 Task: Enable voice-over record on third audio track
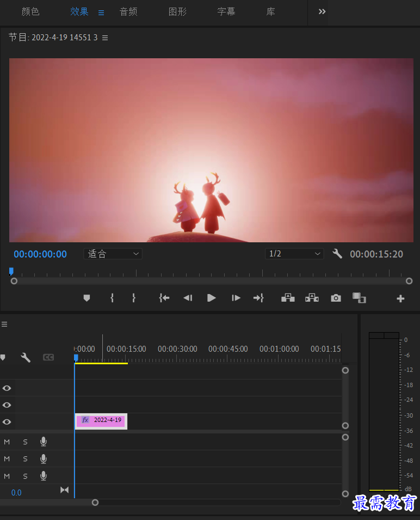click(x=44, y=476)
